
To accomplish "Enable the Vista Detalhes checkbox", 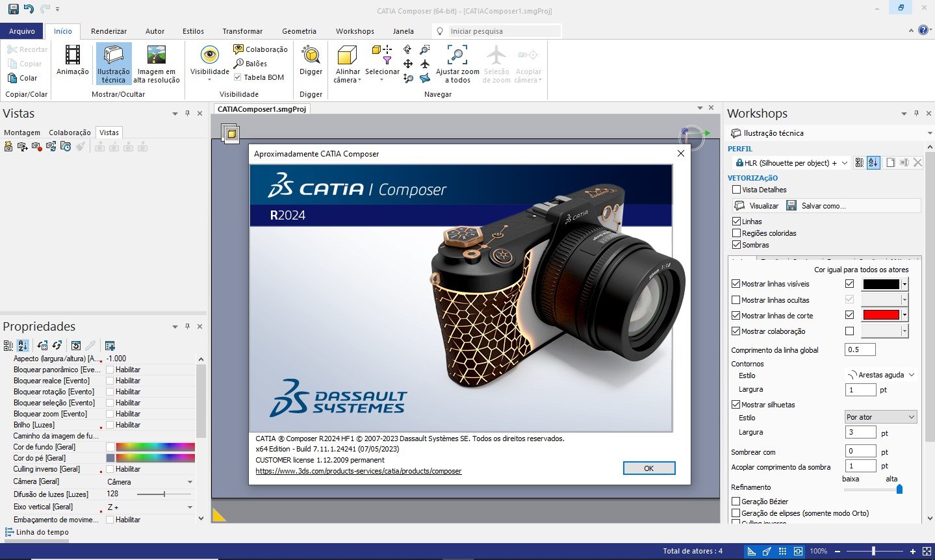I will click(736, 190).
